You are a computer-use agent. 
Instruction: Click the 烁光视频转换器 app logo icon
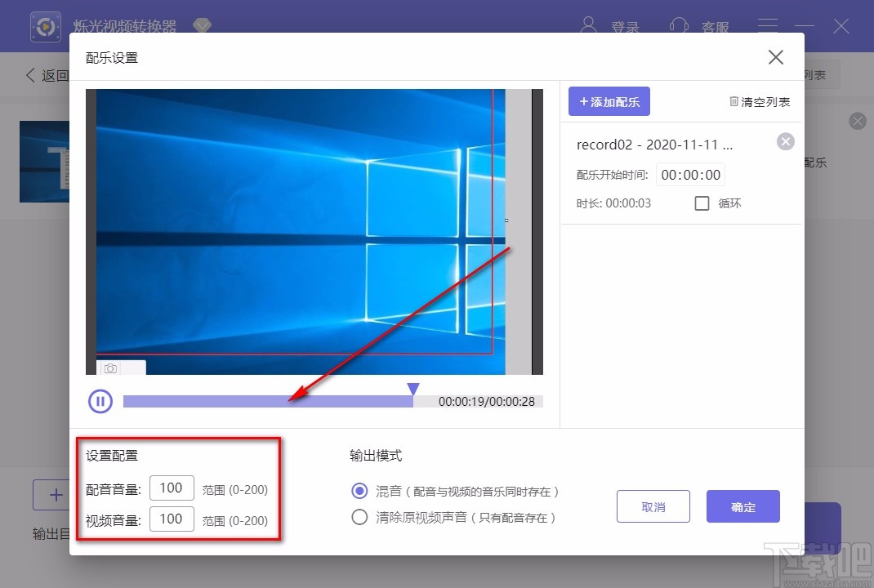(x=46, y=25)
